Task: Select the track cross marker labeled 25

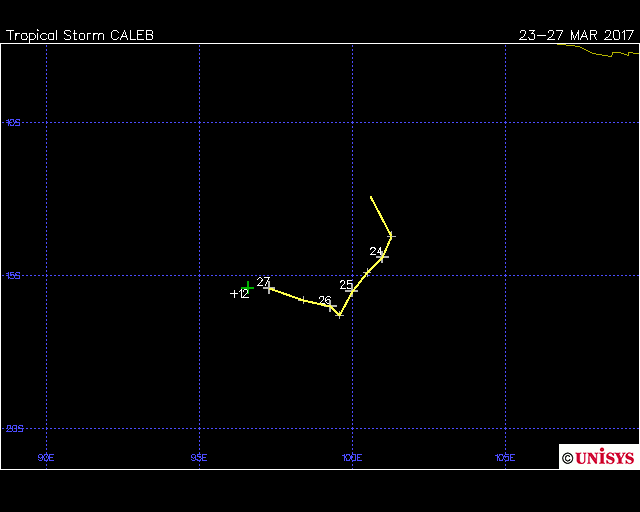Action: tap(352, 291)
